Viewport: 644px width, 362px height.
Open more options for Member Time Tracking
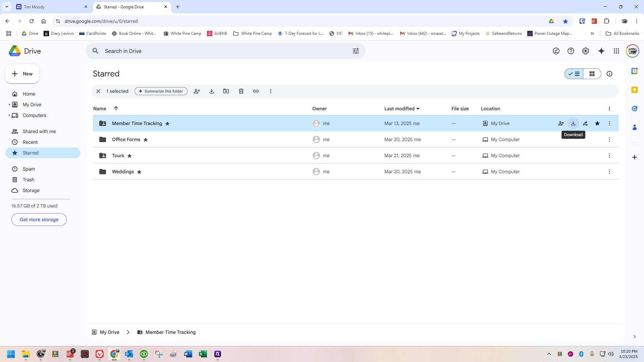(x=609, y=123)
